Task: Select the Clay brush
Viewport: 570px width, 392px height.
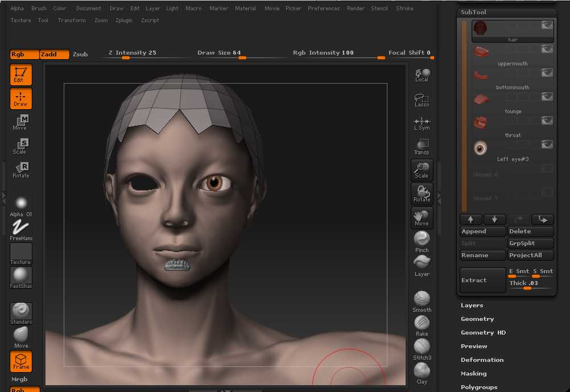Action: point(422,373)
